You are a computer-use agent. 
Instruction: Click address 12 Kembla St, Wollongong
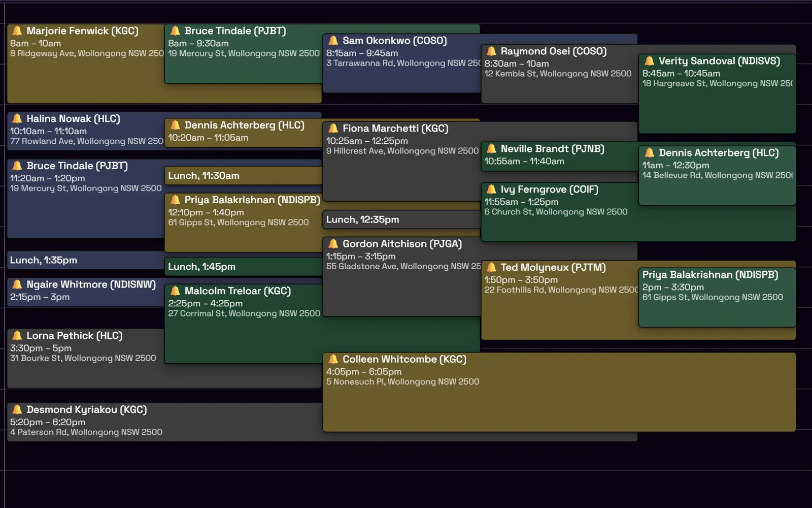(558, 74)
